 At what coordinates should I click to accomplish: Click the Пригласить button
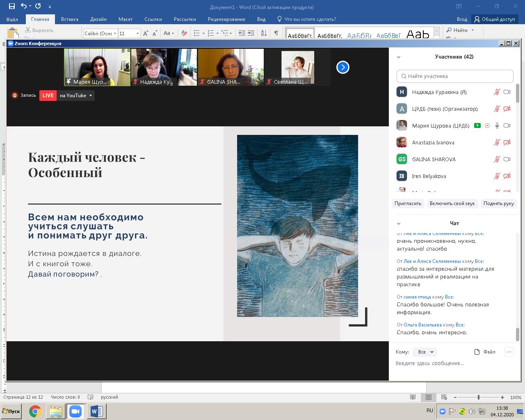pyautogui.click(x=408, y=203)
